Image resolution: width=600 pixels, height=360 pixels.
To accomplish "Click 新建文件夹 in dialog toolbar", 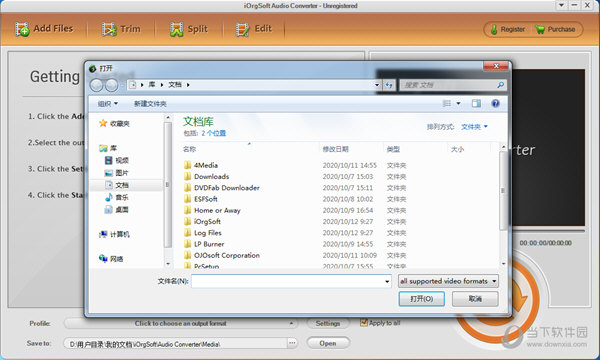I will (x=150, y=104).
